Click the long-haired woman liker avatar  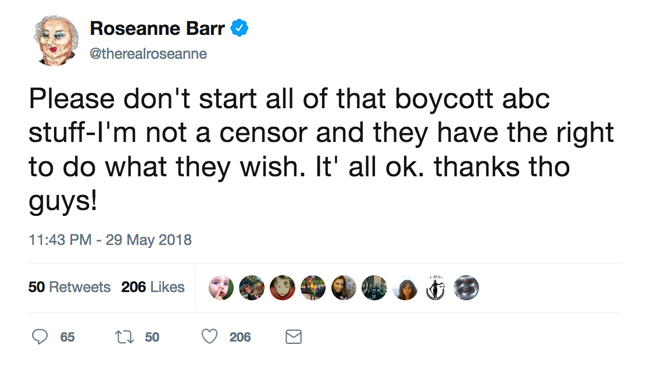(x=344, y=287)
